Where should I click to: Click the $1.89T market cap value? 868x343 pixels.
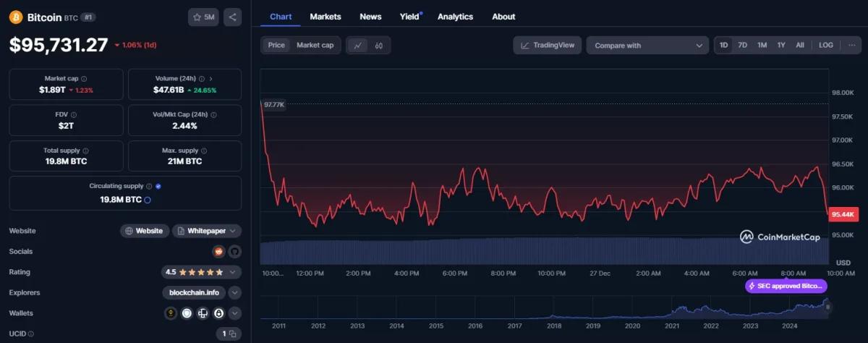[x=52, y=90]
